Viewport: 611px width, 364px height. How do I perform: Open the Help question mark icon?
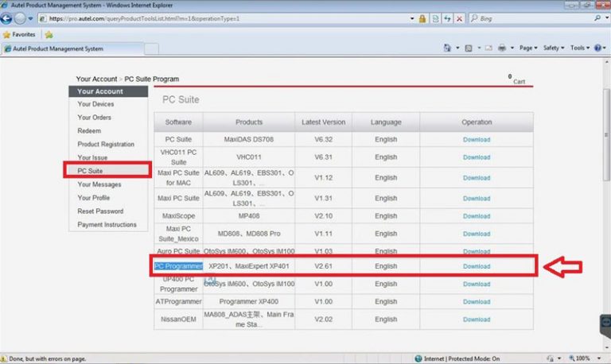coord(597,48)
